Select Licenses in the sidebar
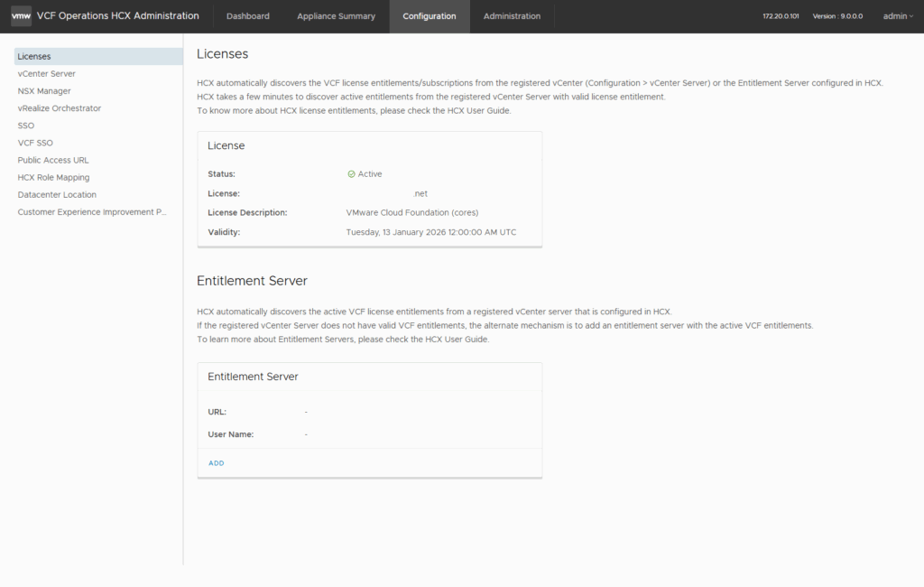 tap(34, 57)
